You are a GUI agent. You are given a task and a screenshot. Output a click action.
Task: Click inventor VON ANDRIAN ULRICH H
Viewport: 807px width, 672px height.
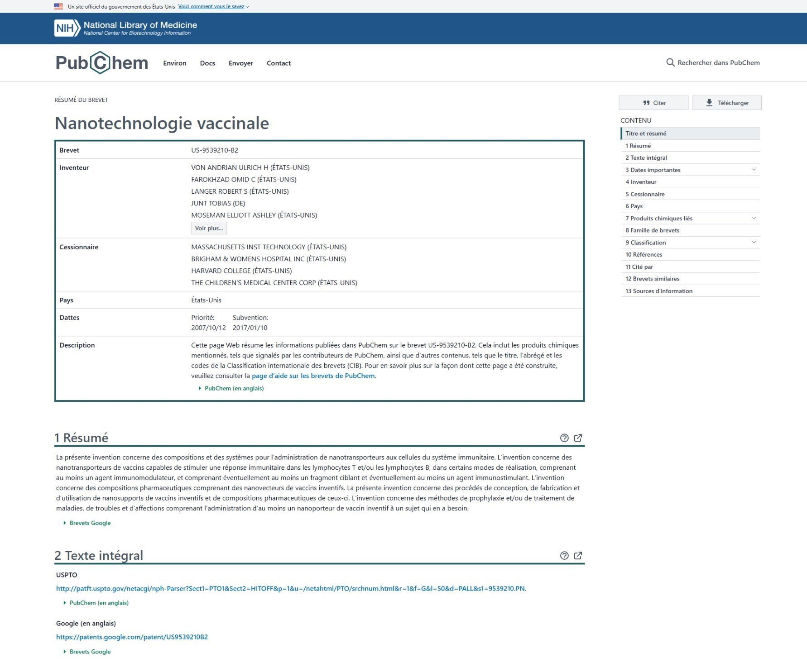pyautogui.click(x=250, y=167)
